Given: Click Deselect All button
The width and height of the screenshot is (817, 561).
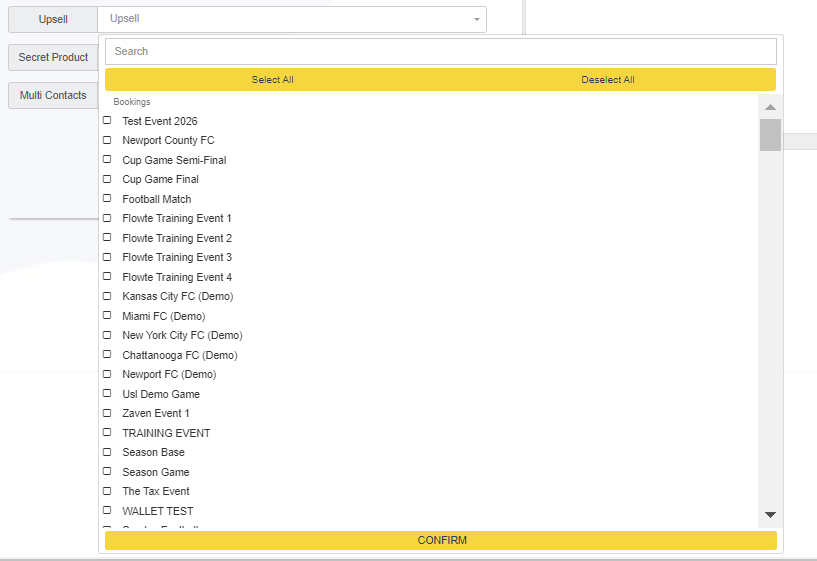Looking at the screenshot, I should [608, 80].
